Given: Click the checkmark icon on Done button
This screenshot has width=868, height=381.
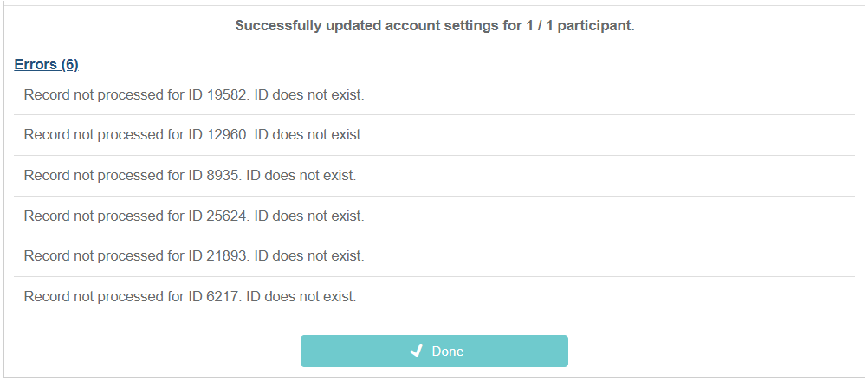Looking at the screenshot, I should click(417, 351).
